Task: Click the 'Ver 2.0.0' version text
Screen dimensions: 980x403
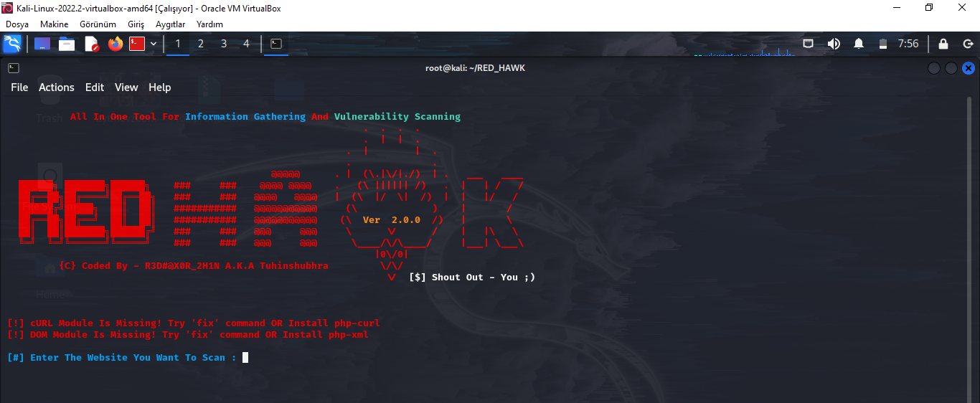Action: [x=392, y=219]
